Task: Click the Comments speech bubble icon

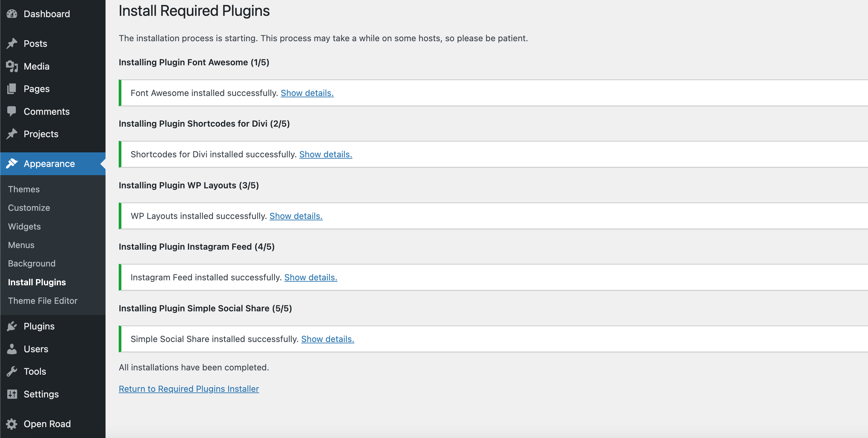Action: coord(12,111)
